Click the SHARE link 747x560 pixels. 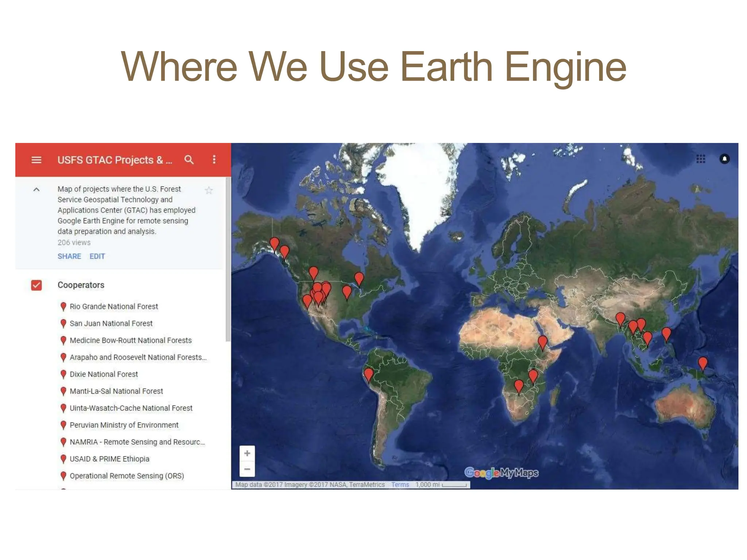pos(69,256)
